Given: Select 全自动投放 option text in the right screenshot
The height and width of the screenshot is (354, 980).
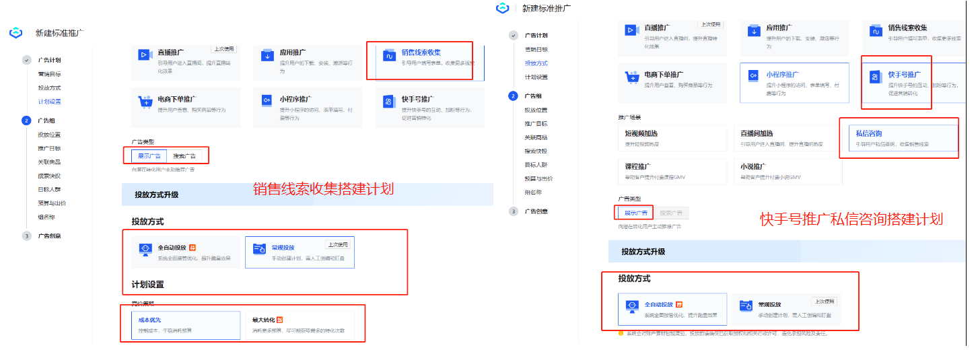Looking at the screenshot, I should pos(659,304).
